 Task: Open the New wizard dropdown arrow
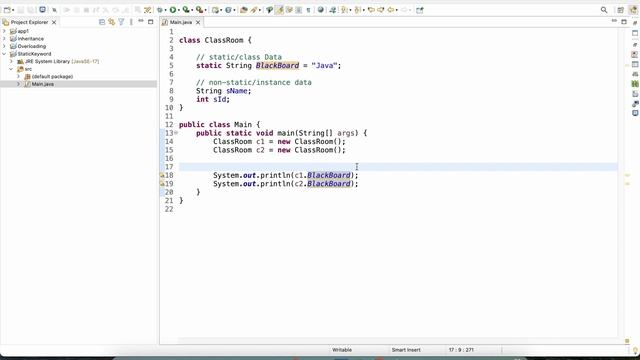click(x=13, y=10)
